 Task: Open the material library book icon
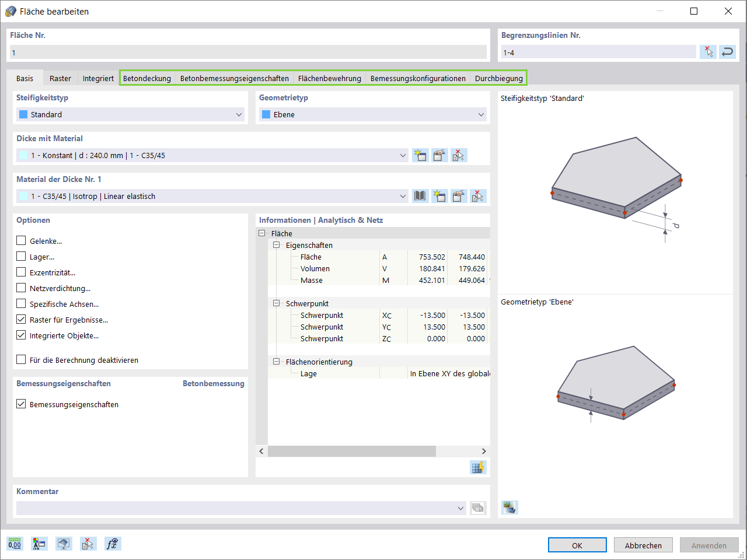[420, 196]
